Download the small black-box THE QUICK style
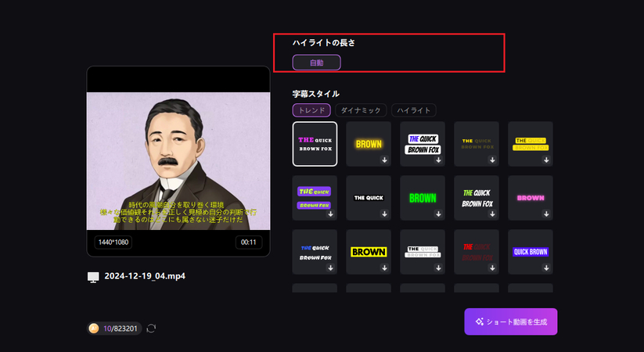Image resolution: width=644 pixels, height=352 pixels. 384,214
